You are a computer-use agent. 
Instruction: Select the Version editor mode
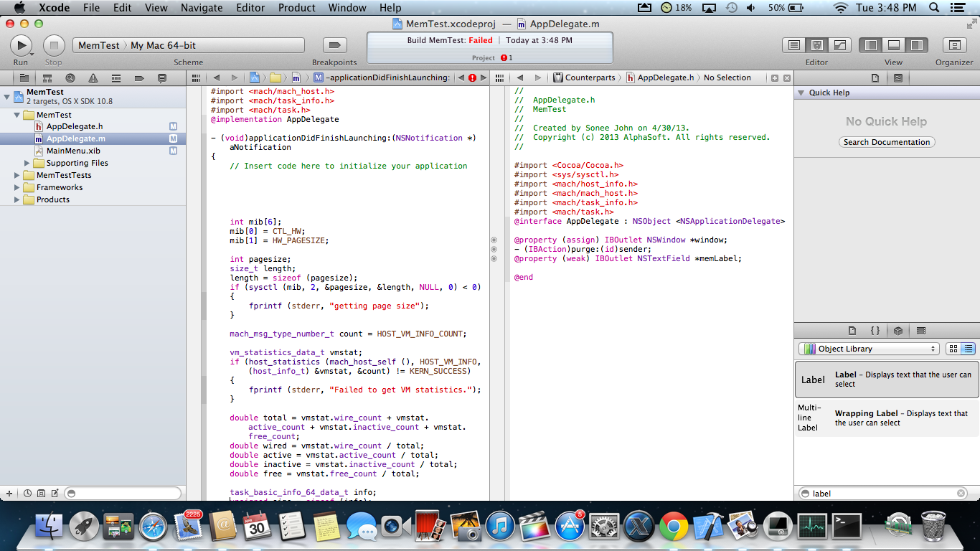[x=839, y=45]
